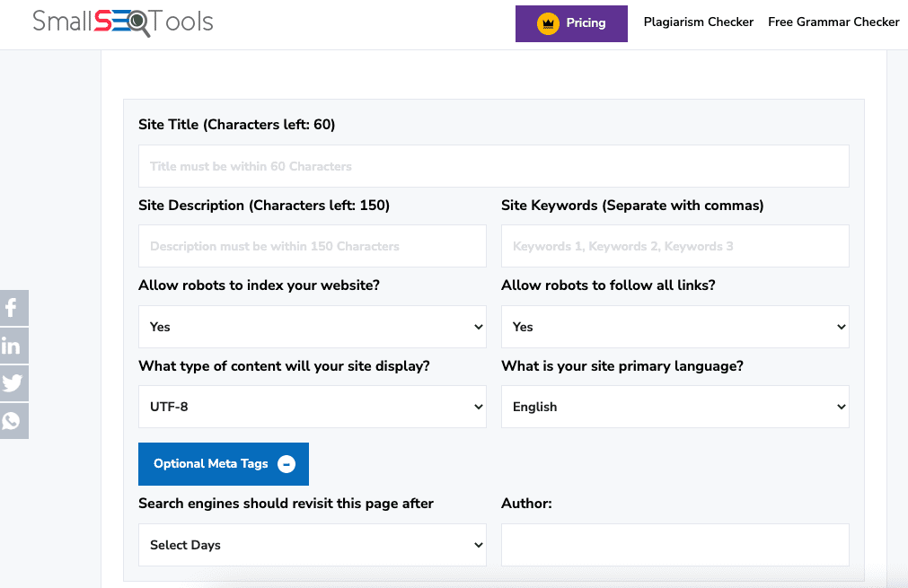Select the Author text field
This screenshot has width=908, height=588.
[x=674, y=545]
